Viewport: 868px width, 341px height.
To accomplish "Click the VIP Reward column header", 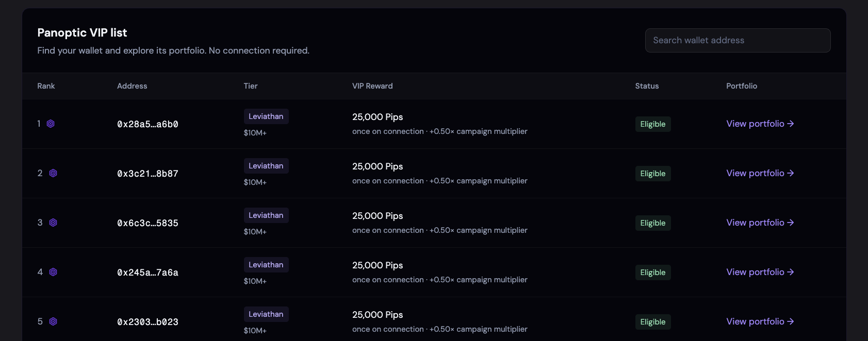I will pyautogui.click(x=372, y=86).
